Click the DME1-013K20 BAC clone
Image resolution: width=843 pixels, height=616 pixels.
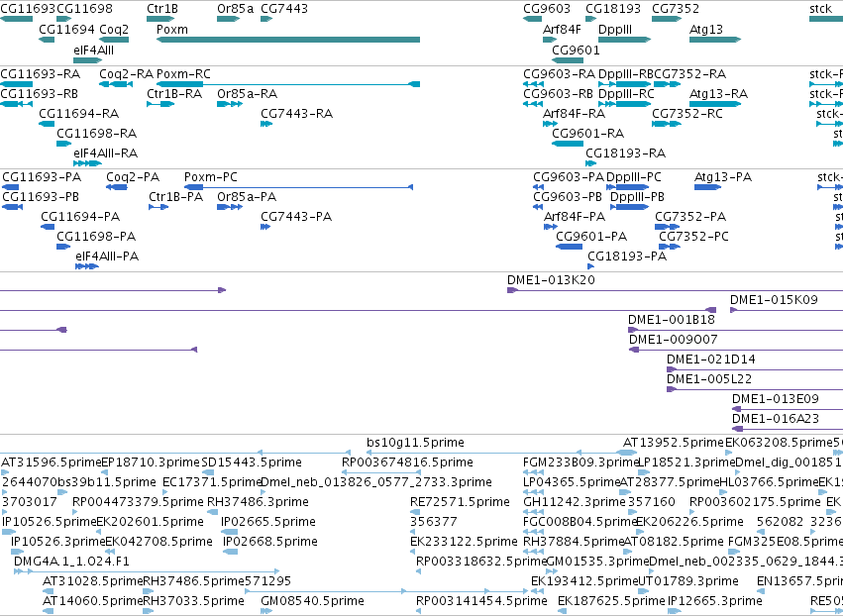click(x=675, y=290)
